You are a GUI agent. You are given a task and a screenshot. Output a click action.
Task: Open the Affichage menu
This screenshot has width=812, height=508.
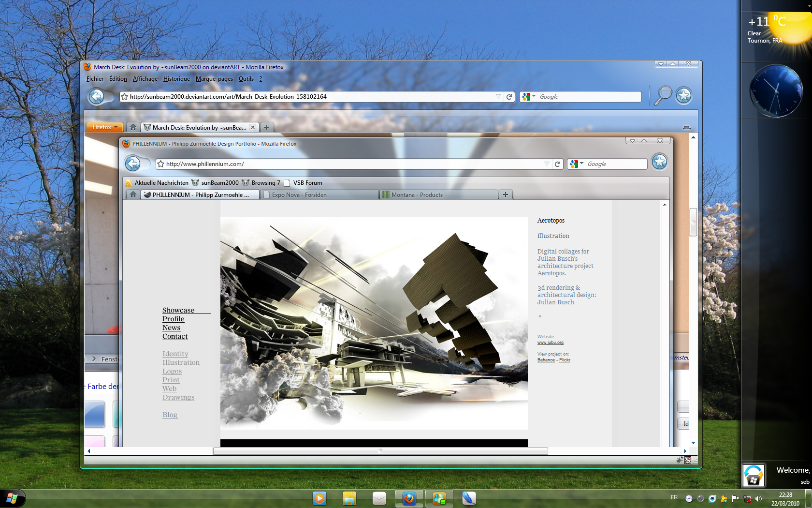(x=145, y=79)
